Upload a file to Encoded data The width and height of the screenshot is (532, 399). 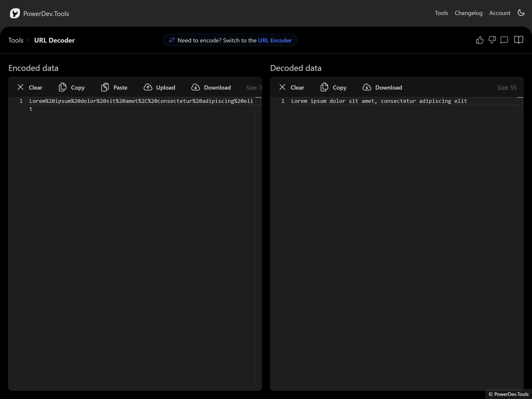[159, 87]
